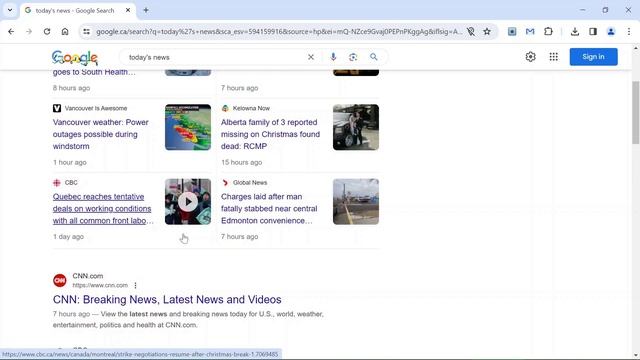Click the CBC source label
640x360 pixels.
(x=71, y=182)
